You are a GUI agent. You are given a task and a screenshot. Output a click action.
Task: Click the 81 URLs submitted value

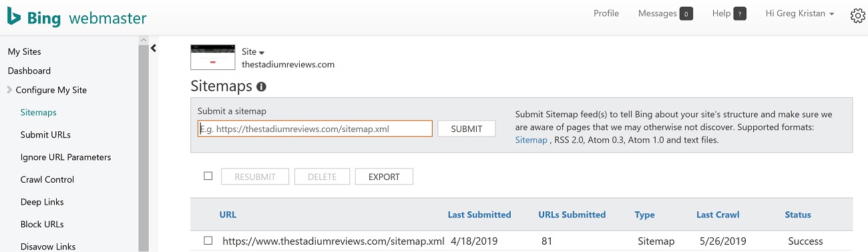(x=547, y=241)
